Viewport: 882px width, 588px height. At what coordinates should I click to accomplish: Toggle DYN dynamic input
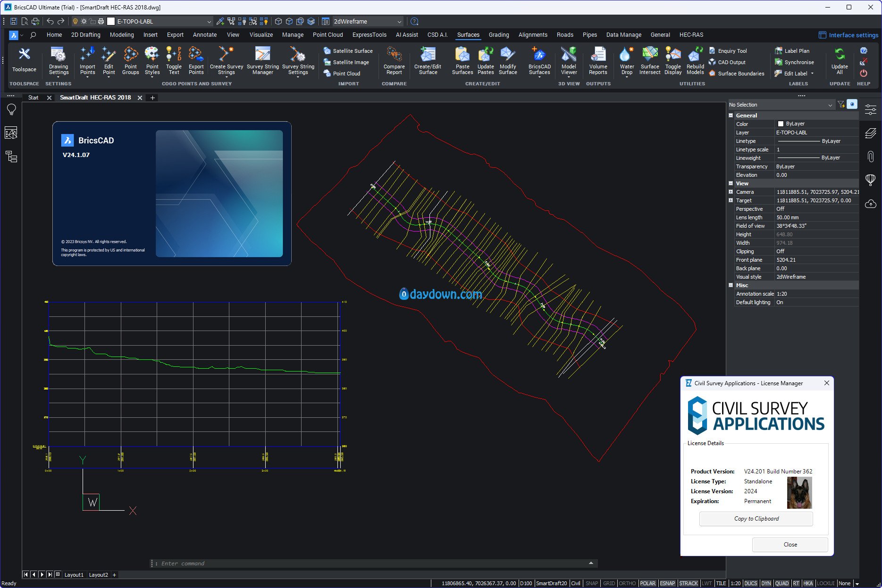(x=766, y=583)
